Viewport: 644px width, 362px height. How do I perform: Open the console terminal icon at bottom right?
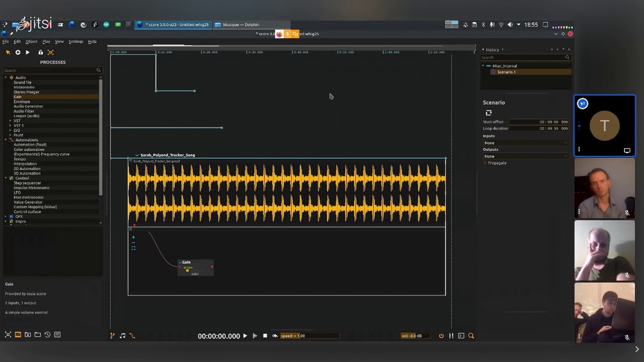tap(461, 336)
